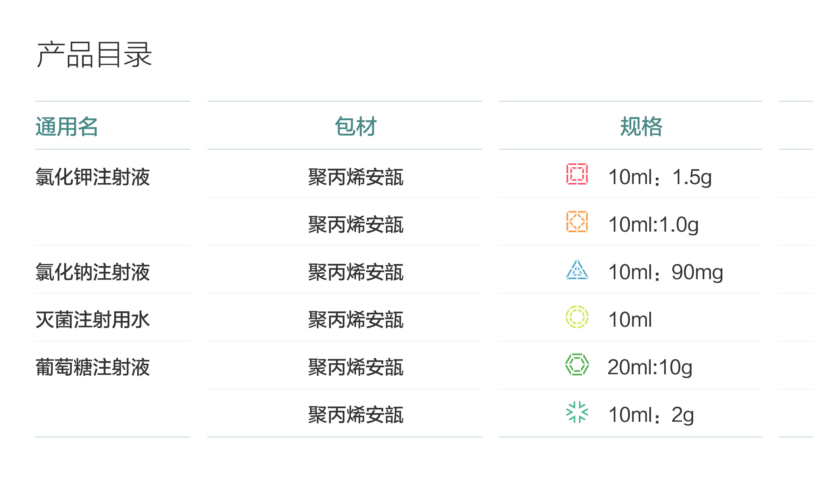Click the 规格 column header
Viewport: 813px width, 504px height.
point(641,126)
